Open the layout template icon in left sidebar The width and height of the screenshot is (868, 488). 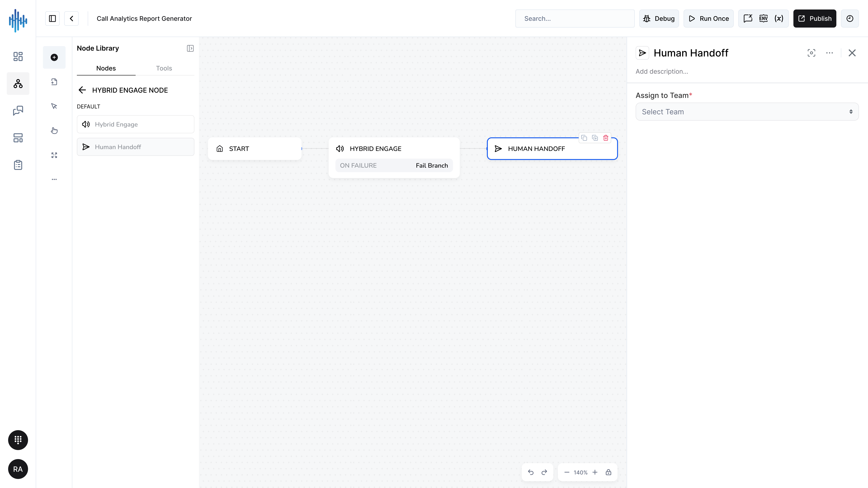click(18, 138)
